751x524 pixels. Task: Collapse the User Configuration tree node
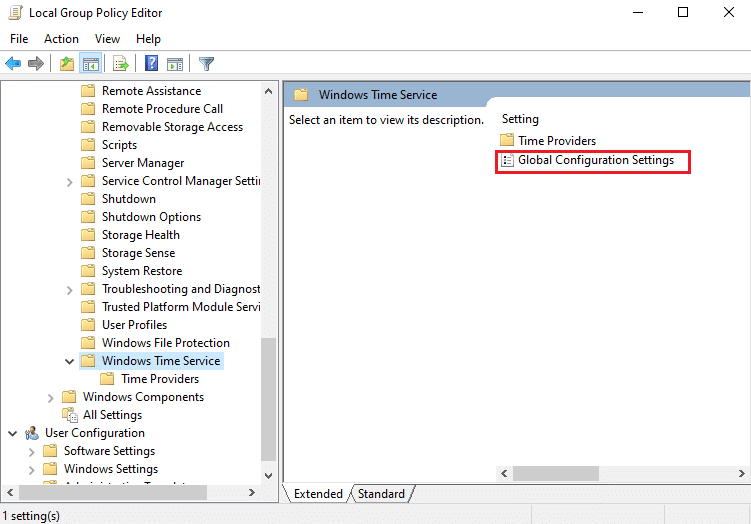[x=12, y=433]
